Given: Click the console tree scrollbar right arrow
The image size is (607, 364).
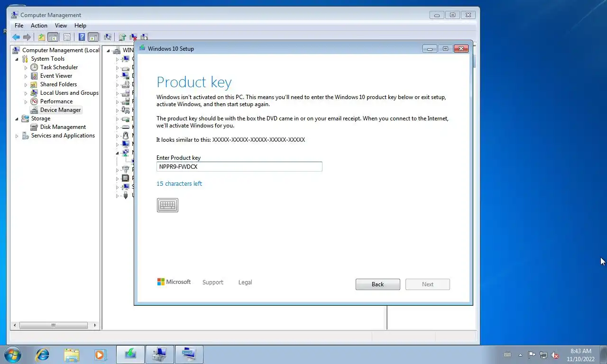Looking at the screenshot, I should tap(95, 325).
